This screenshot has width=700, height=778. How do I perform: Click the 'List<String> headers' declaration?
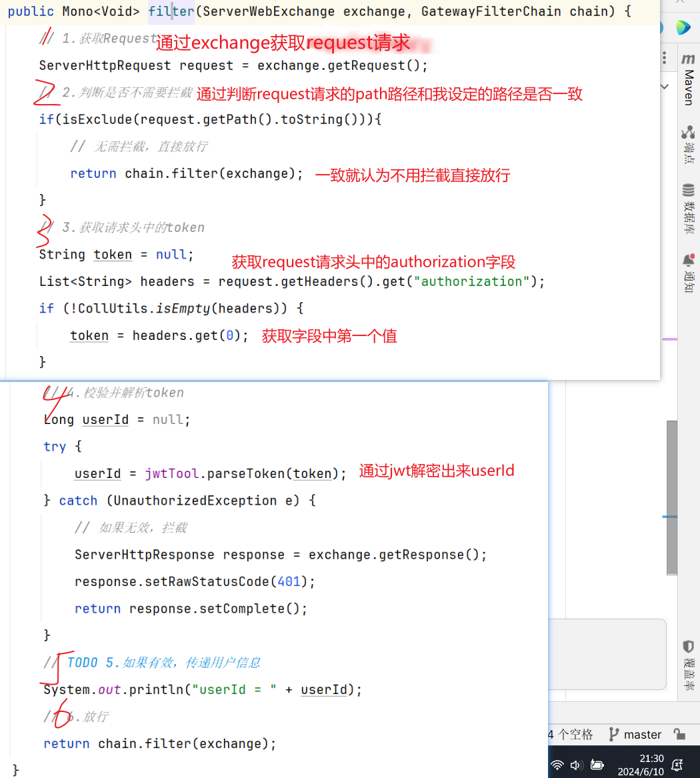tap(117, 282)
